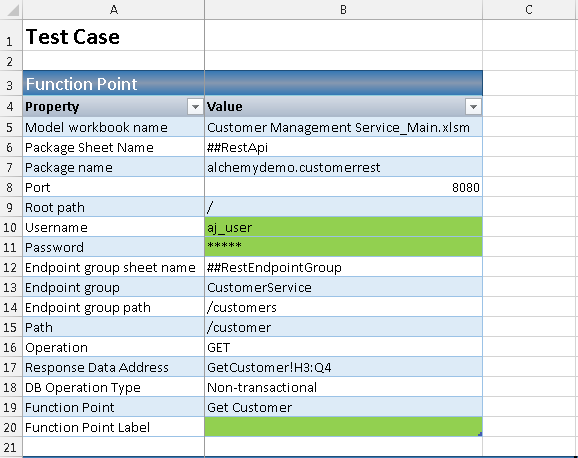Viewport: 578px width, 458px height.
Task: Select column A header
Action: pyautogui.click(x=114, y=9)
